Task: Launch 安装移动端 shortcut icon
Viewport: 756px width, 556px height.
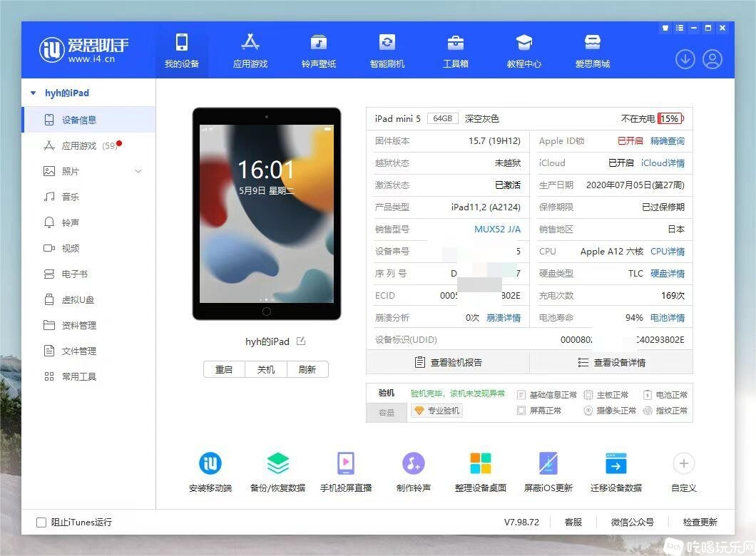Action: click(x=210, y=463)
